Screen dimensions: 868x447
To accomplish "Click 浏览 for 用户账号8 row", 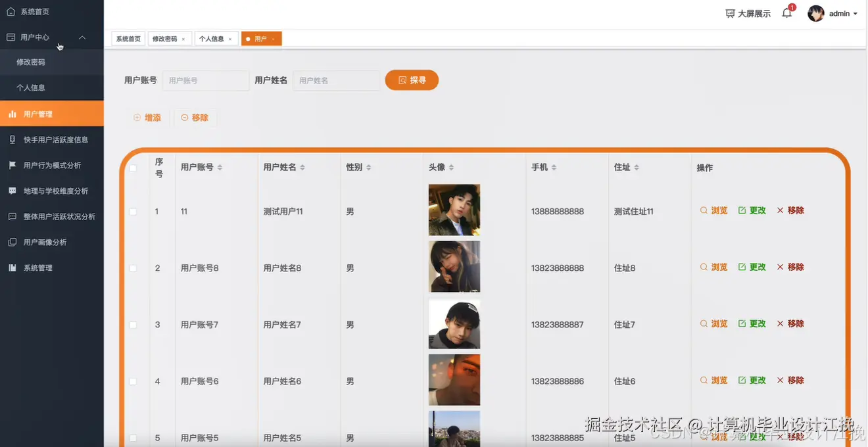I will tap(714, 267).
